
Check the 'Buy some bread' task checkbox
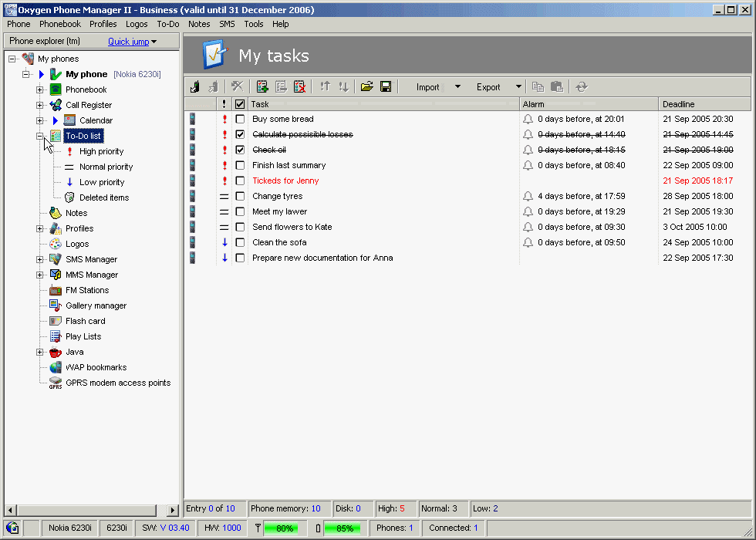(x=240, y=119)
